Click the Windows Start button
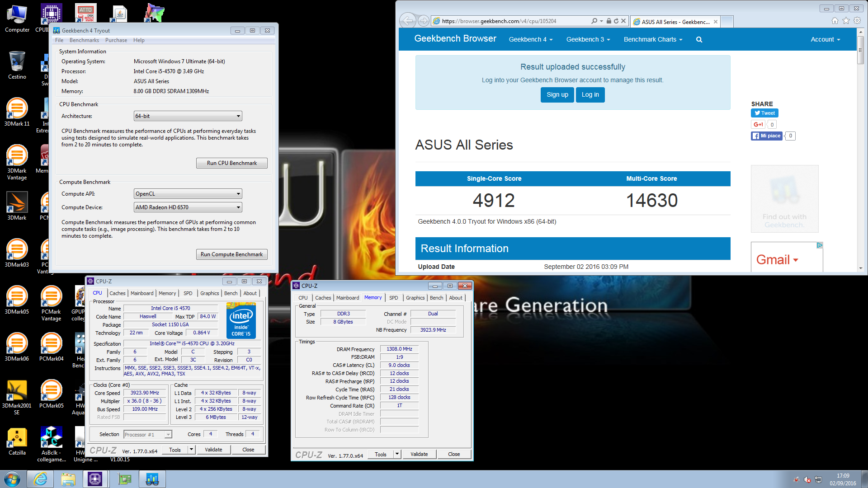The image size is (868, 488). click(12, 479)
